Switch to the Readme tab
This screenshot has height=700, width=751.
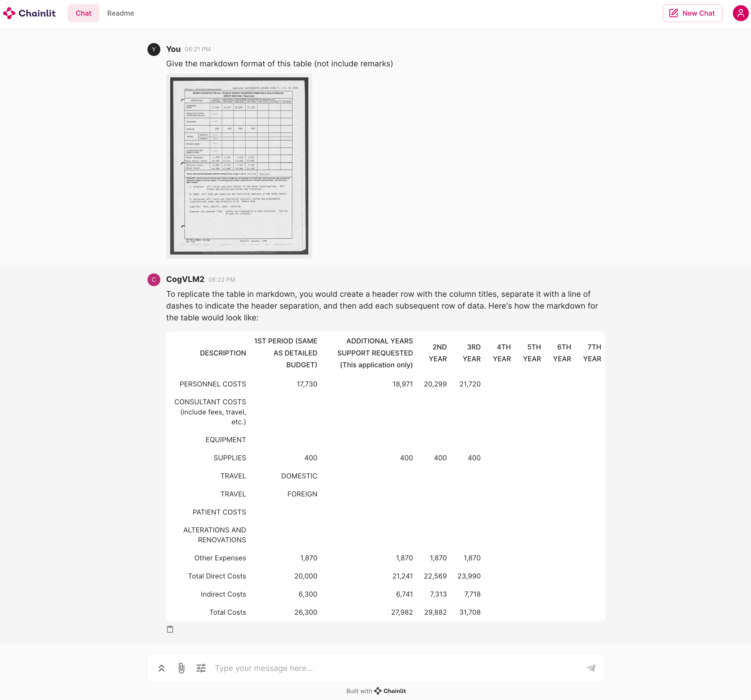120,13
